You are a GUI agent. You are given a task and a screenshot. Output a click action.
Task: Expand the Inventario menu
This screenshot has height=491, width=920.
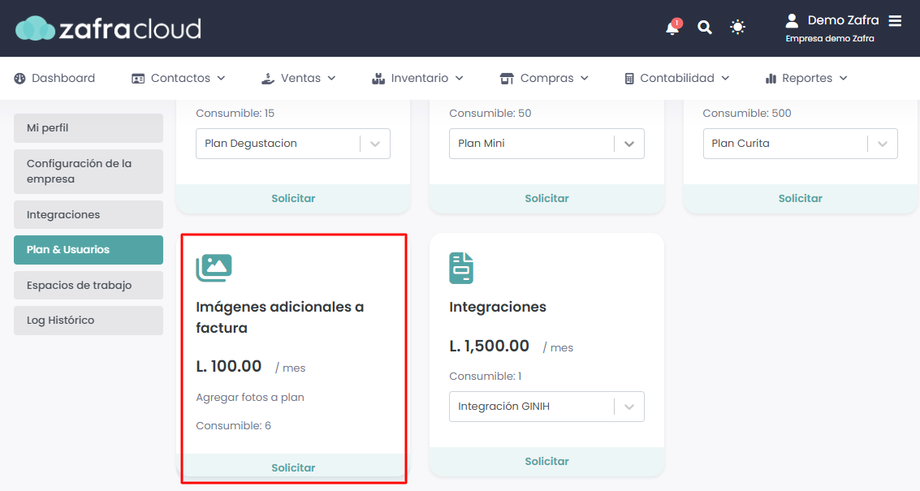click(x=418, y=79)
